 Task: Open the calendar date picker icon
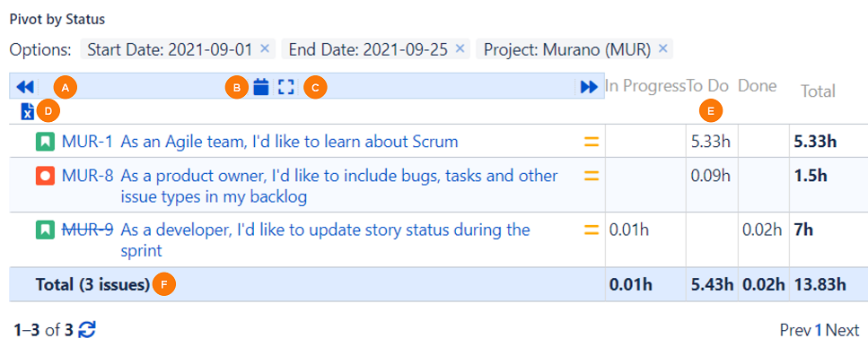point(260,87)
